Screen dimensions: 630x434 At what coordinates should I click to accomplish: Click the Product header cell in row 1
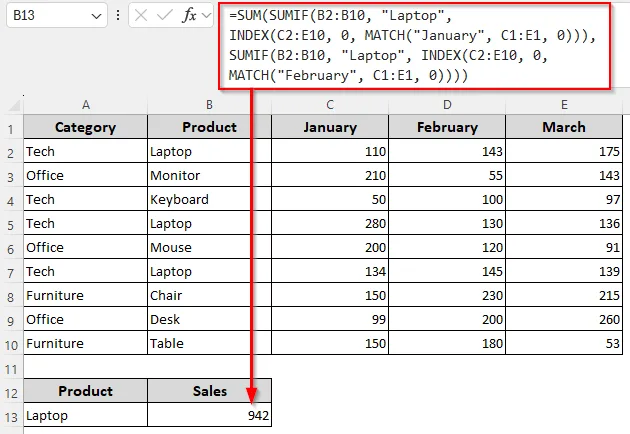coord(209,127)
